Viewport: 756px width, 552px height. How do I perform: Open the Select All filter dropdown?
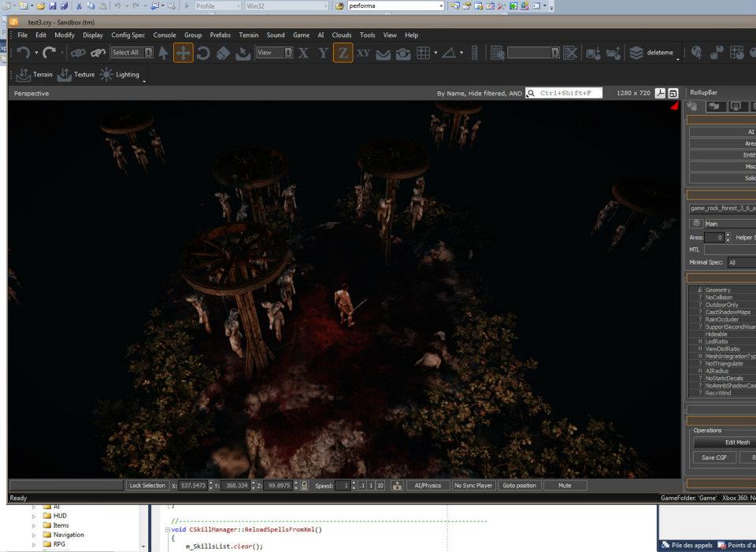[x=132, y=53]
